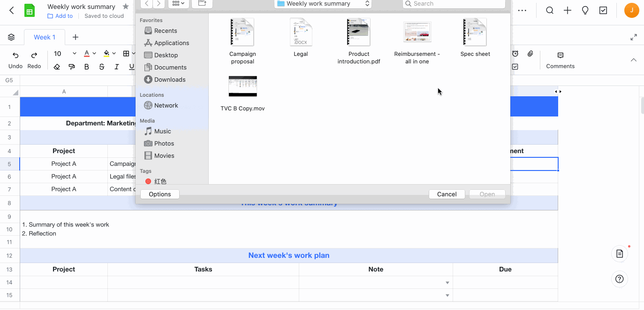Click the Cancel button in file dialog

pyautogui.click(x=447, y=194)
